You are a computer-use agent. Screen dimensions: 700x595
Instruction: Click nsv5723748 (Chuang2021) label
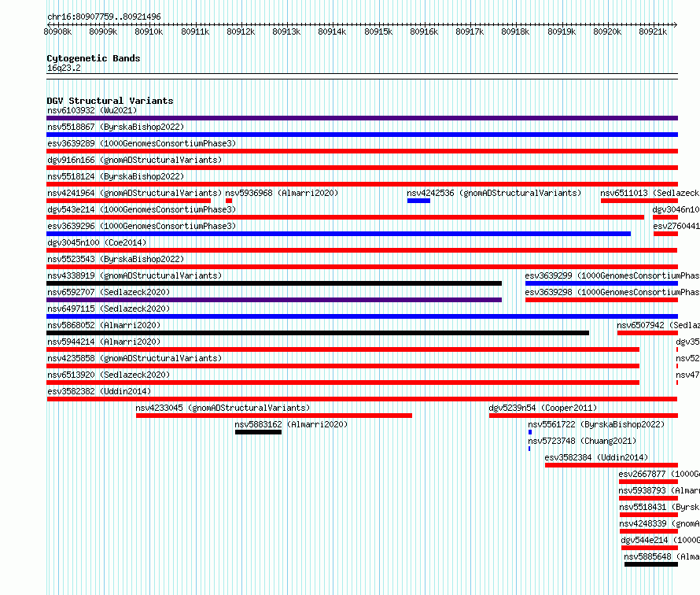pyautogui.click(x=582, y=441)
